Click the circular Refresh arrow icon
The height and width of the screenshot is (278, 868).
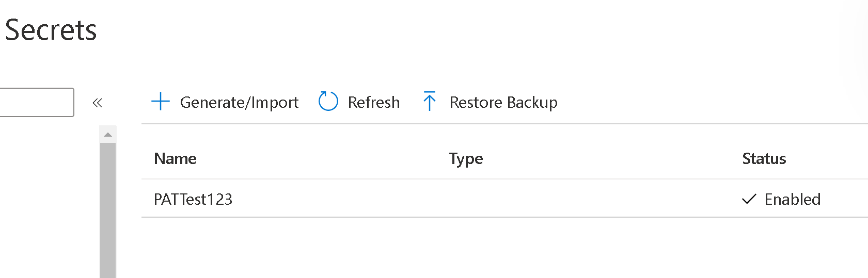pos(328,102)
